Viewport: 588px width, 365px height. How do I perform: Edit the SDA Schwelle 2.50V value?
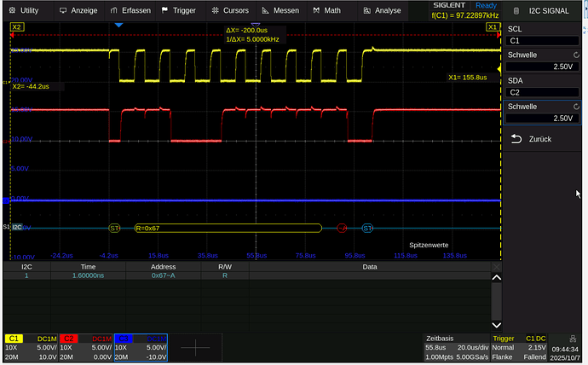[544, 118]
